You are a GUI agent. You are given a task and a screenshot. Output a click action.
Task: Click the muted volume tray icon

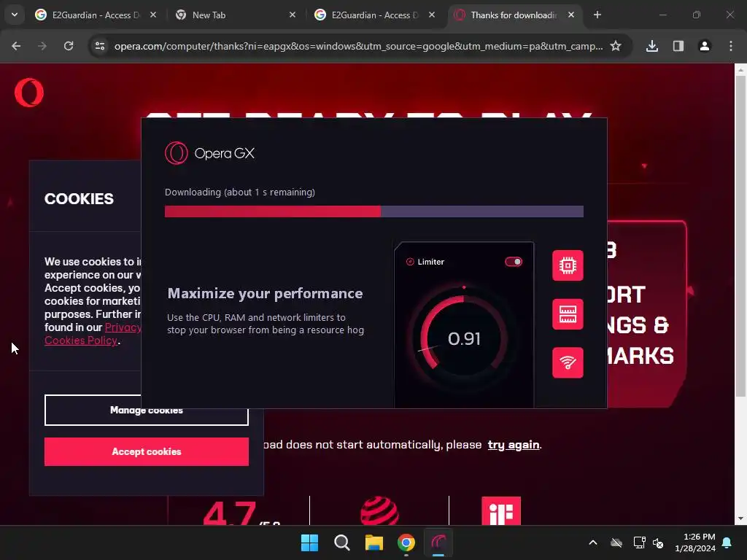[x=658, y=542]
